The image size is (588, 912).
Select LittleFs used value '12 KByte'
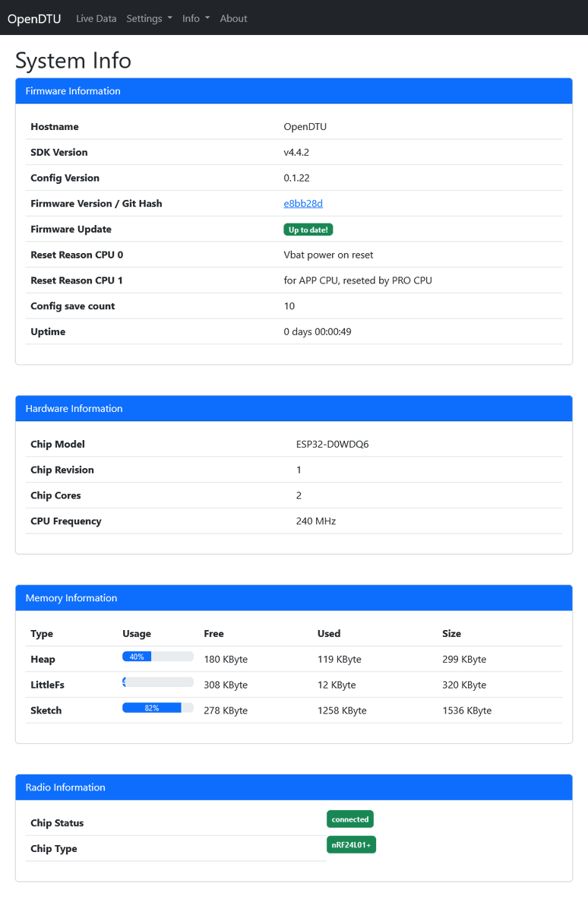click(x=337, y=686)
